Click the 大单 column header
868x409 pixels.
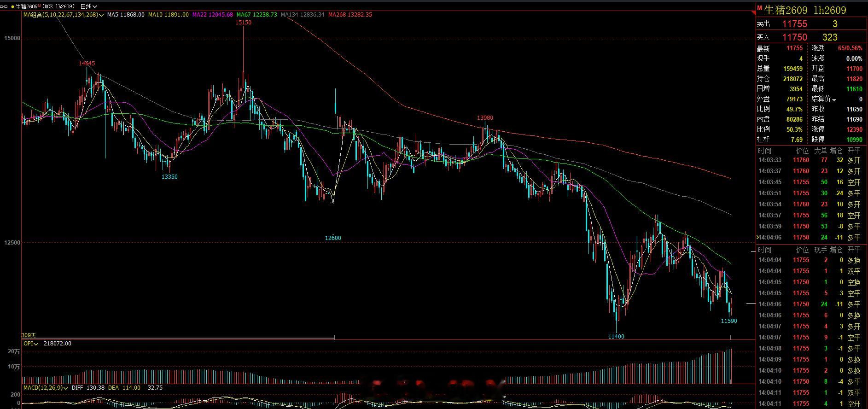point(821,151)
